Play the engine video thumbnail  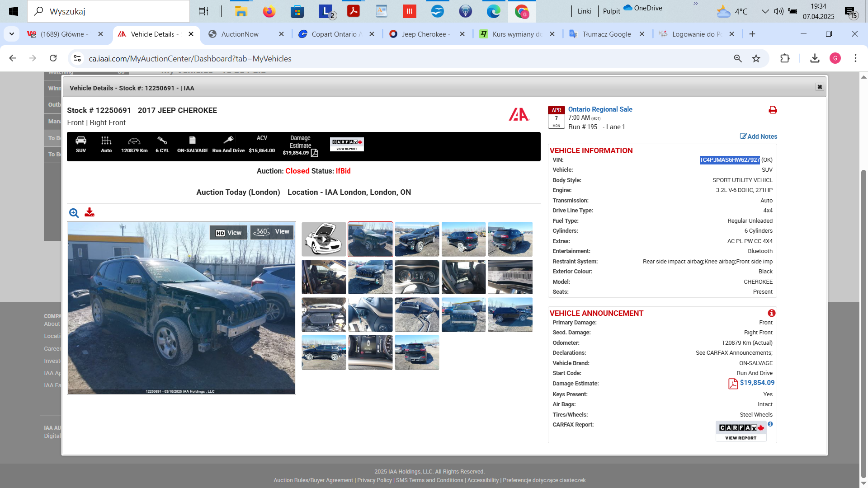tap(324, 239)
